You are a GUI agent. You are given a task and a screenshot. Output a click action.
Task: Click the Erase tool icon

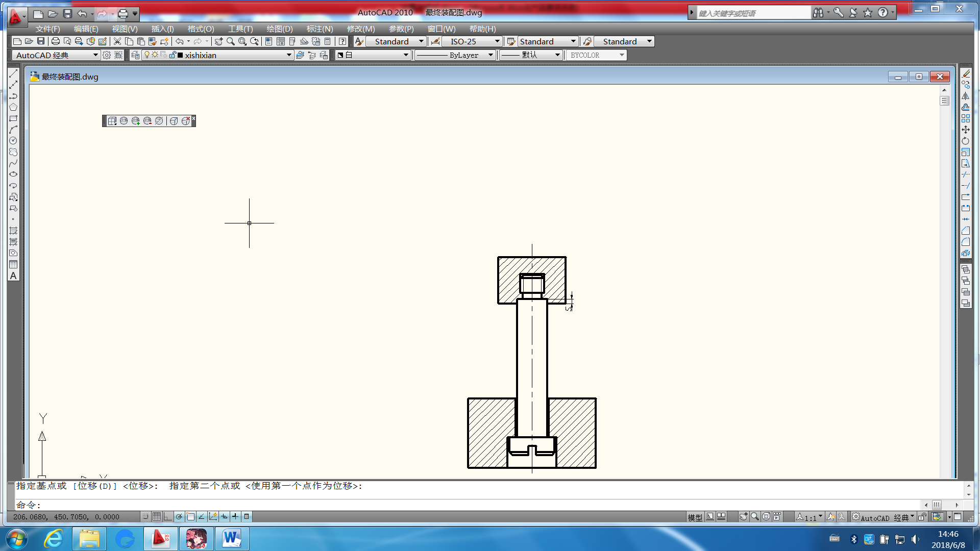pos(966,73)
